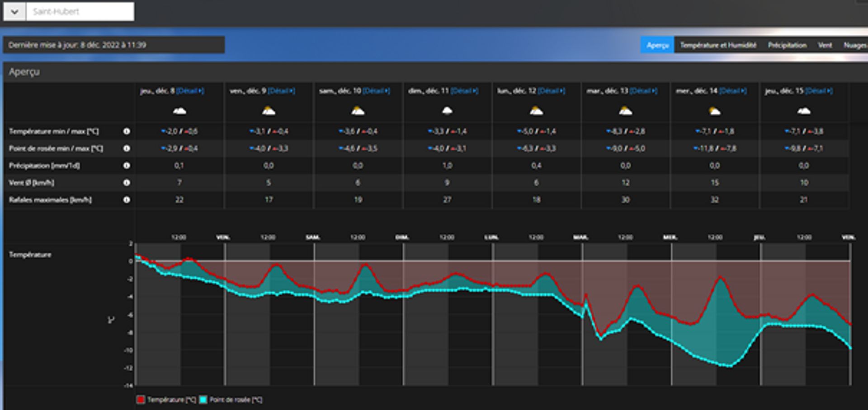The width and height of the screenshot is (868, 410).
Task: Click info icon beside Vent Ø
Action: (127, 183)
